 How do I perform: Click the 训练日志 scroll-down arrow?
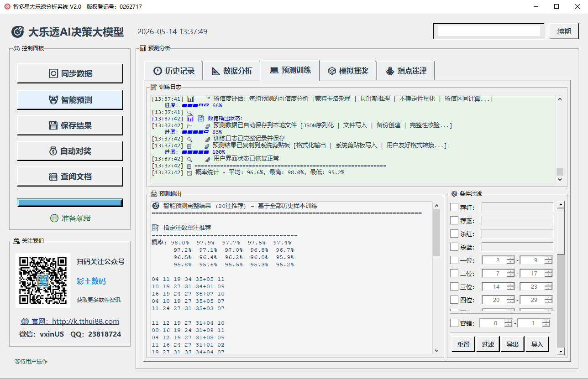(560, 180)
